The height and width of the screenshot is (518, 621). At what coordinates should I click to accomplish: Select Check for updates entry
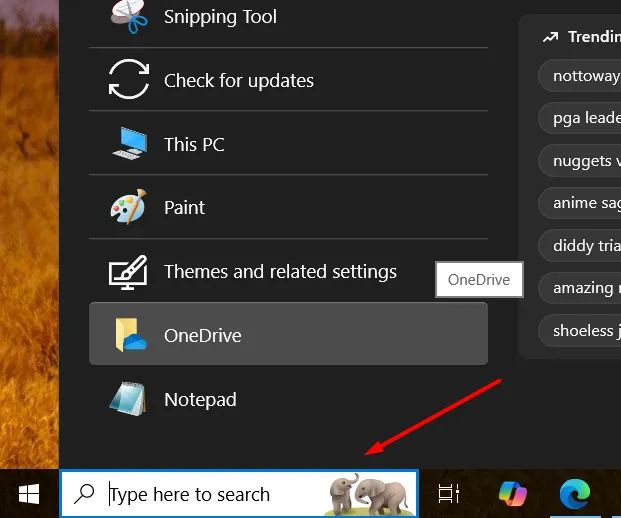(288, 80)
